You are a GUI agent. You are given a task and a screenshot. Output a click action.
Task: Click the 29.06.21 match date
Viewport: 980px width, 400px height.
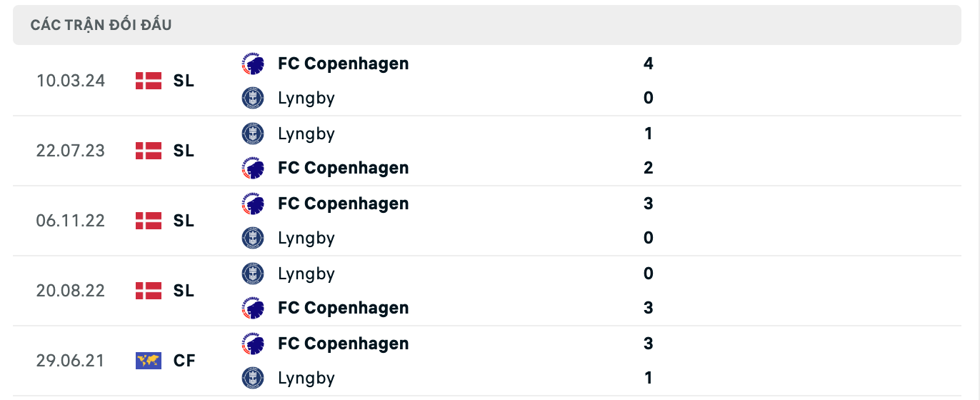pos(71,361)
